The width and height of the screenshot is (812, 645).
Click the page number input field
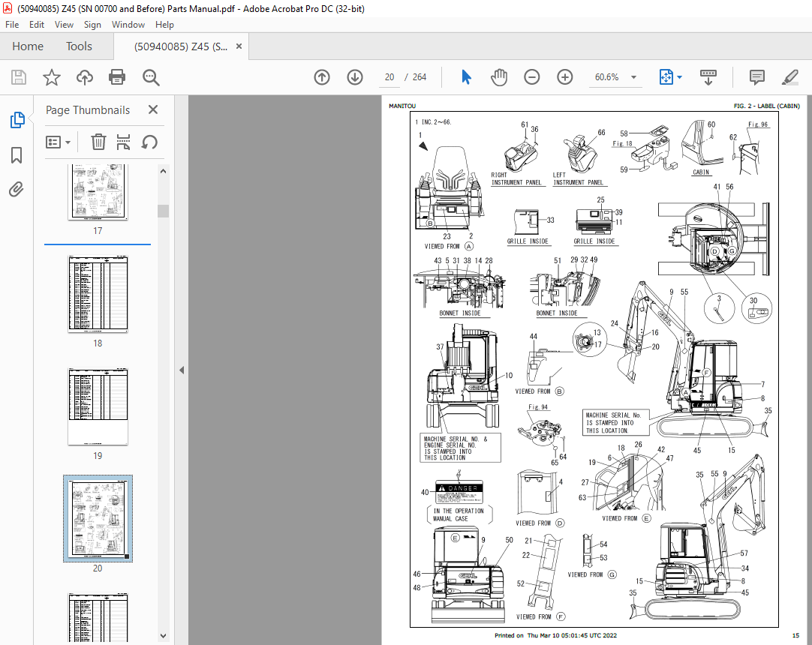(389, 77)
